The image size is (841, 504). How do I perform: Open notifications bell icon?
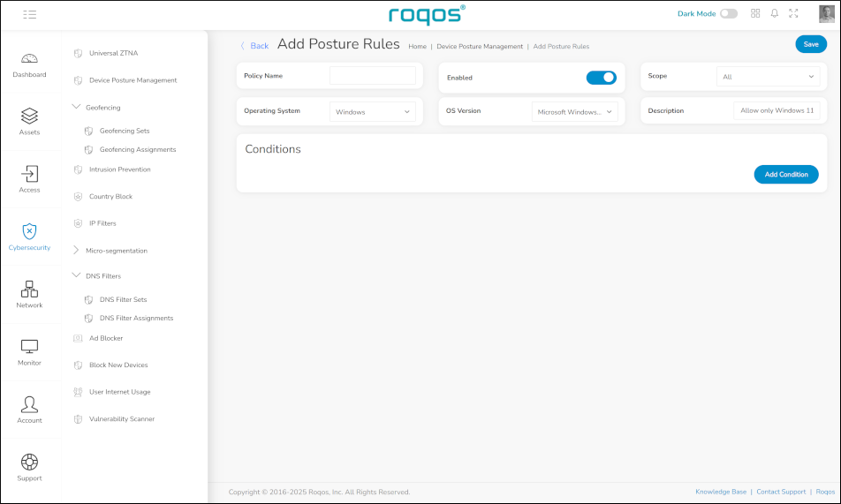[775, 14]
